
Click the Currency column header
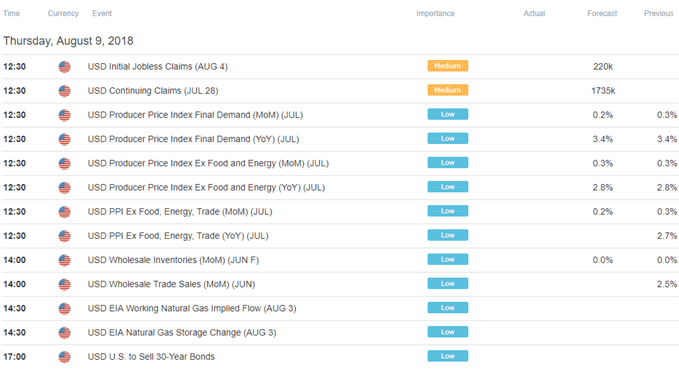click(63, 13)
